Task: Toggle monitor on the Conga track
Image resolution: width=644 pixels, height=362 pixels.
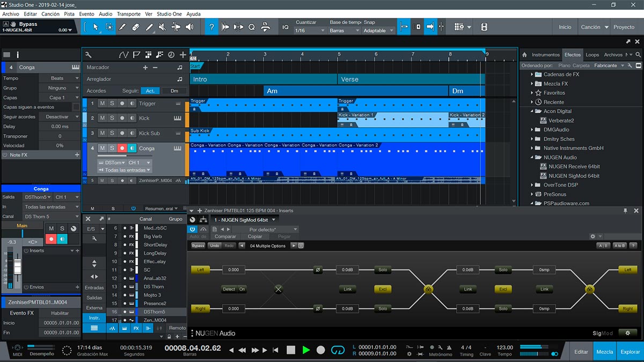Action: pos(131,148)
